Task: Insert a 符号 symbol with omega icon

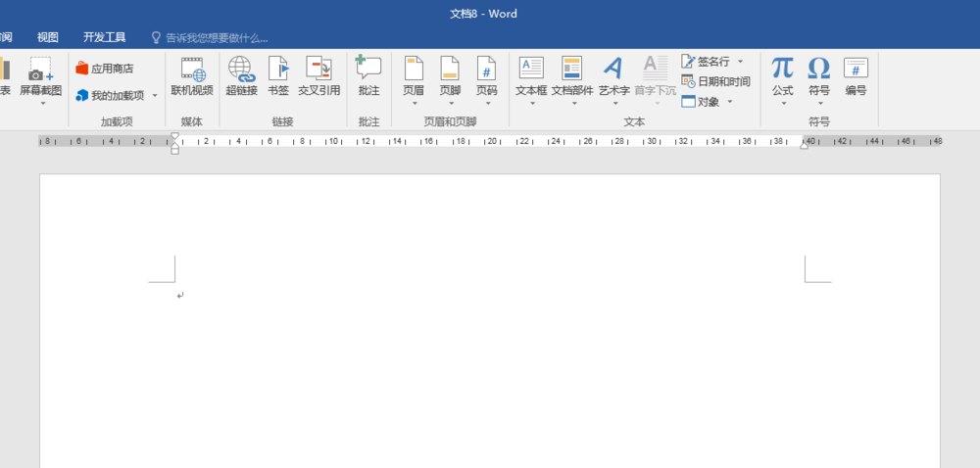Action: pos(818,77)
